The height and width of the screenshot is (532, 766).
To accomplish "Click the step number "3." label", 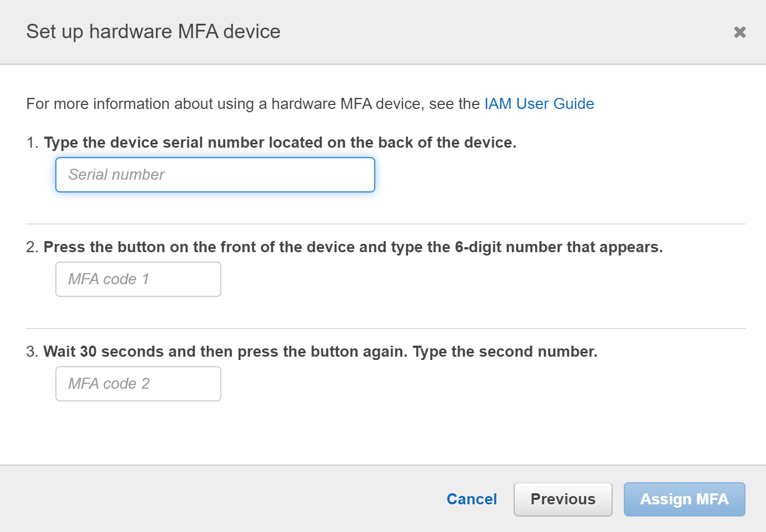I will [32, 352].
